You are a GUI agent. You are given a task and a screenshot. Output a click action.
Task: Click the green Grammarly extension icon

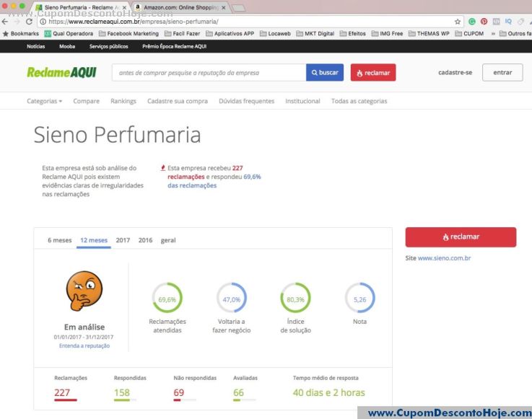pyautogui.click(x=471, y=22)
